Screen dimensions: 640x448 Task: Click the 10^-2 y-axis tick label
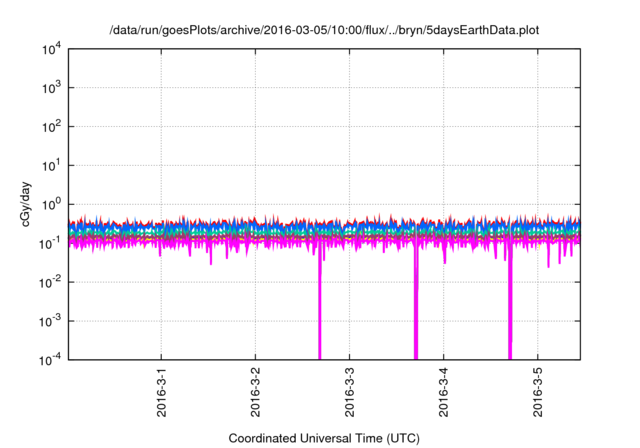[51, 282]
